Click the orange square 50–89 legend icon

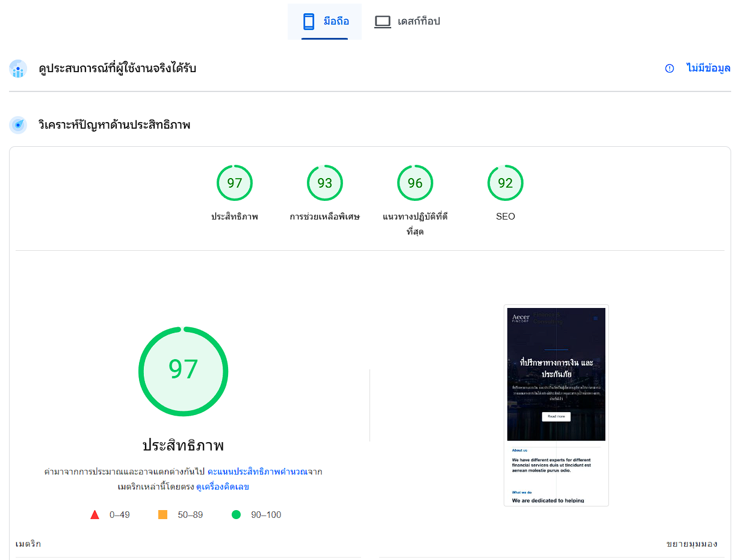162,515
